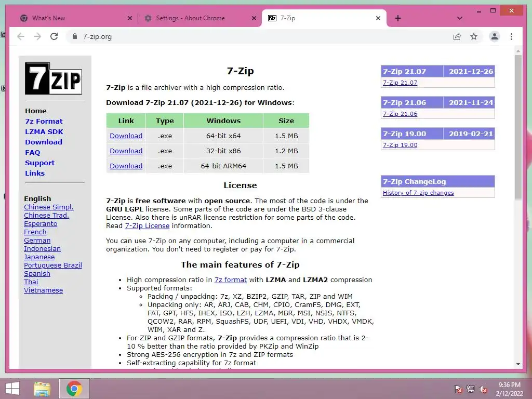Click the muted speaker tray icon

click(483, 389)
